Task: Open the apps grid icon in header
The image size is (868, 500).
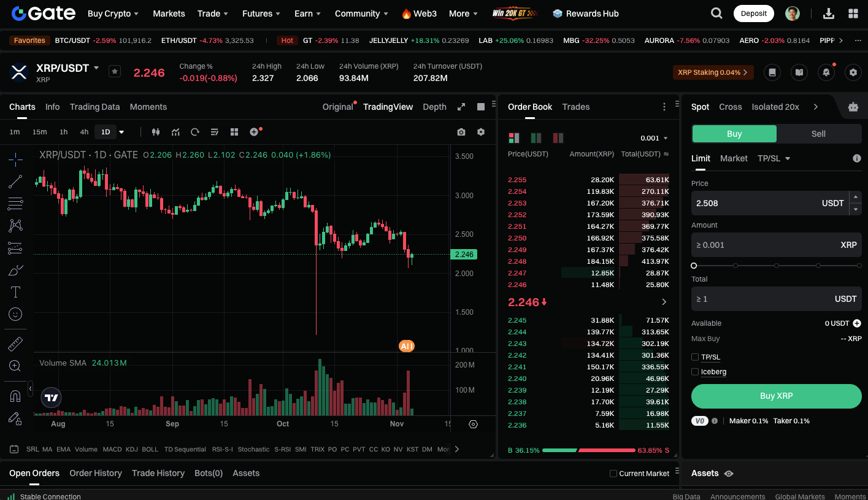Action: (853, 13)
